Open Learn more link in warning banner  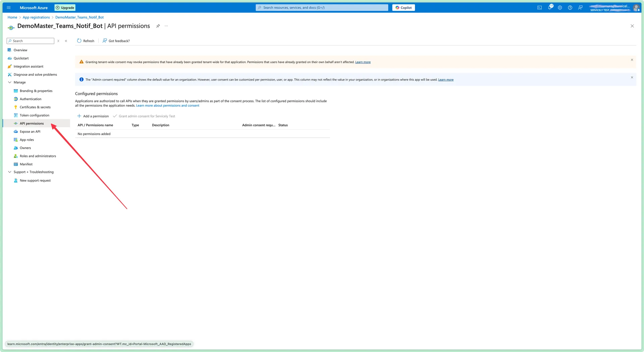363,62
